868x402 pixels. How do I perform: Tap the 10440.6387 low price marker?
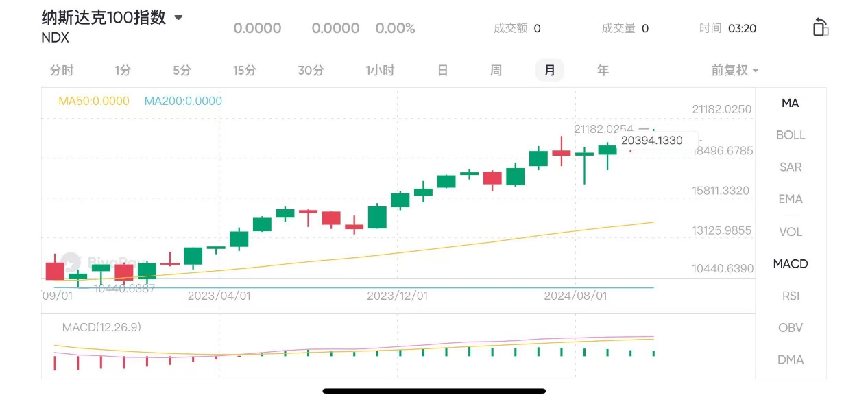coord(125,288)
